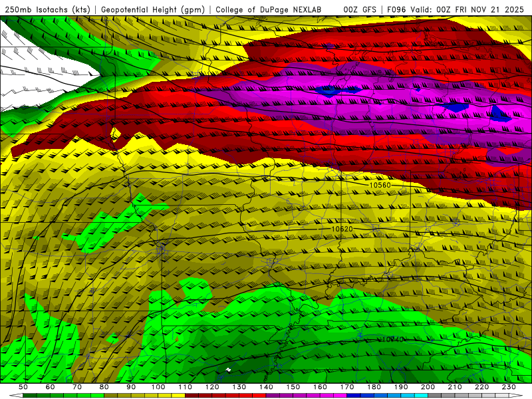Select the dark maroon swatch starting at 110
532x399 pixels.
coord(192,395)
